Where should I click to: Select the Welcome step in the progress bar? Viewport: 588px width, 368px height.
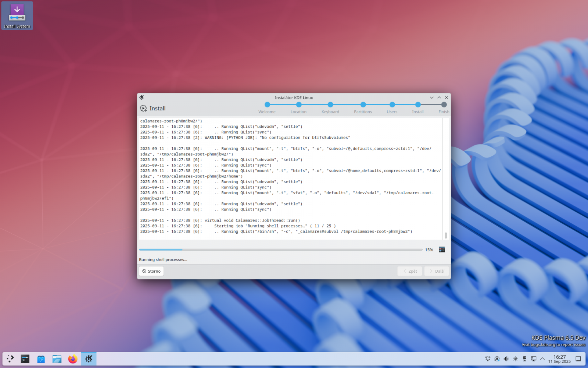pos(267,108)
